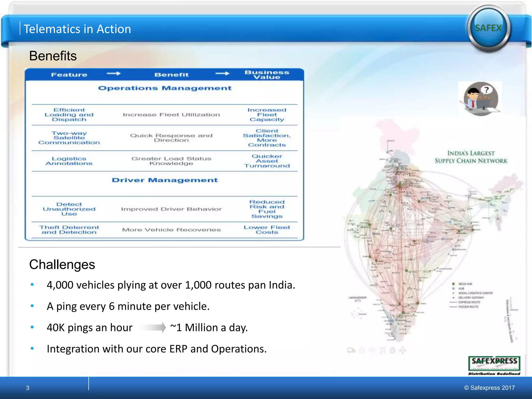Click the '© Safexpress 2017' footer text
Screen dimensions: 532x399
point(489,388)
